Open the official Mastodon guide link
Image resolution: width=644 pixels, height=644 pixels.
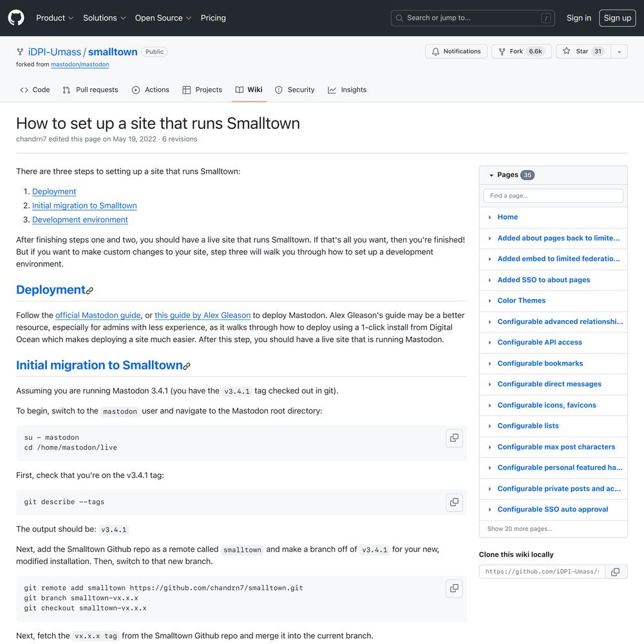point(98,316)
